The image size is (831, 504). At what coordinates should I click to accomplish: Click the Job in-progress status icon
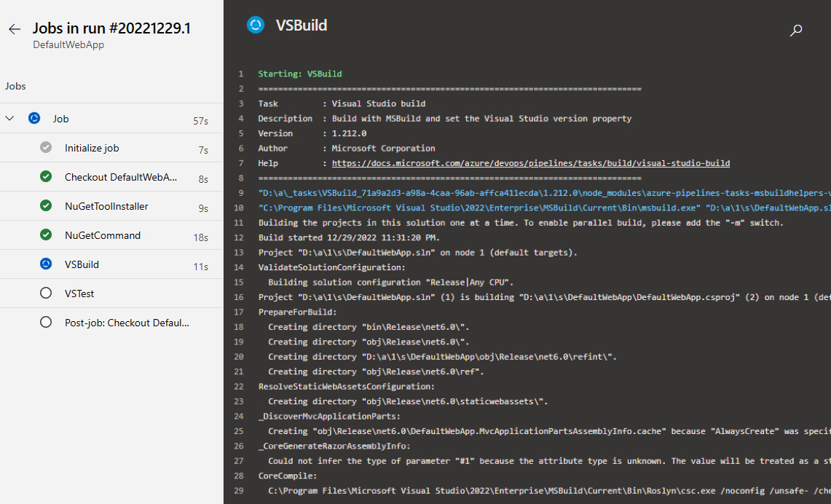tap(34, 118)
